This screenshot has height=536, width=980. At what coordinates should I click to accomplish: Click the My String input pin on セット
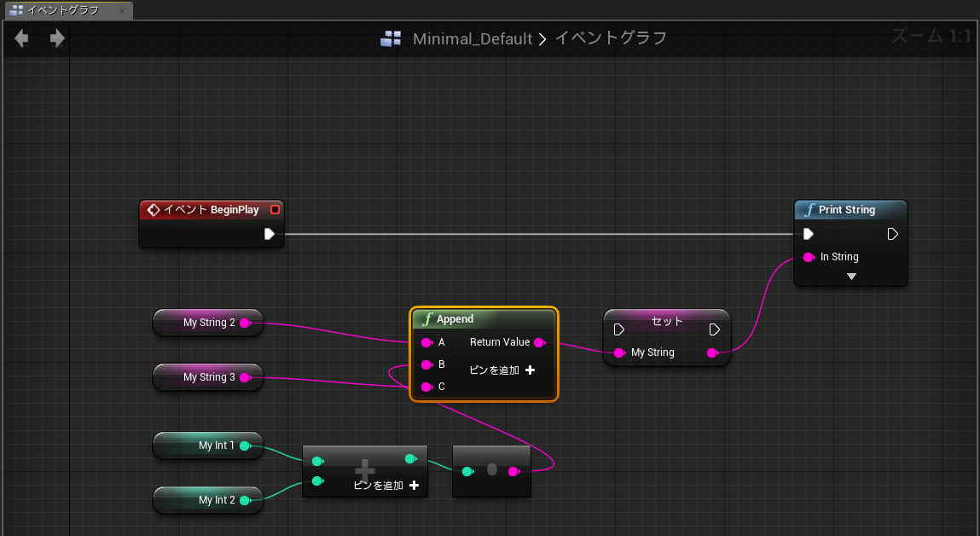pos(619,352)
